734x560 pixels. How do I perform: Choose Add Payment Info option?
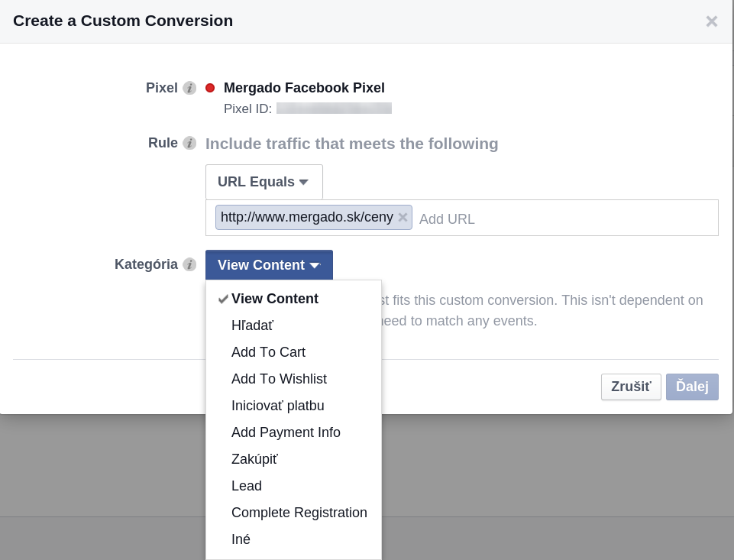pyautogui.click(x=286, y=432)
